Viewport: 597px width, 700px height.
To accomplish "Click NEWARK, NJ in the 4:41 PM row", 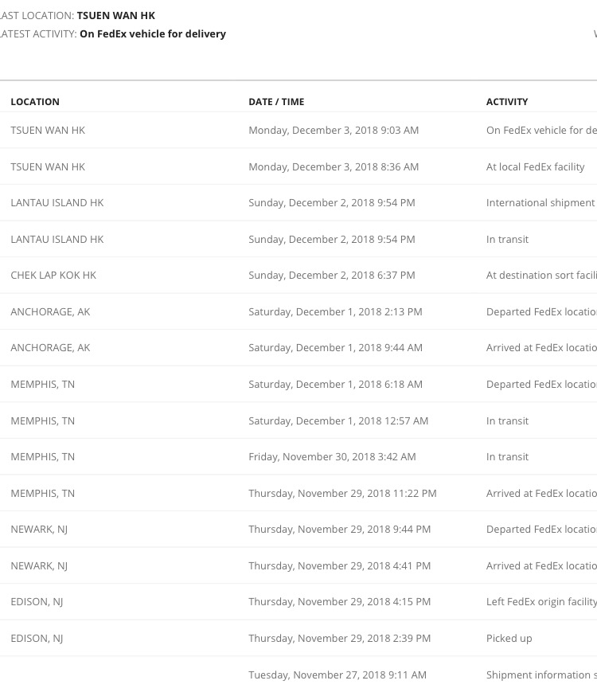I will [x=39, y=566].
